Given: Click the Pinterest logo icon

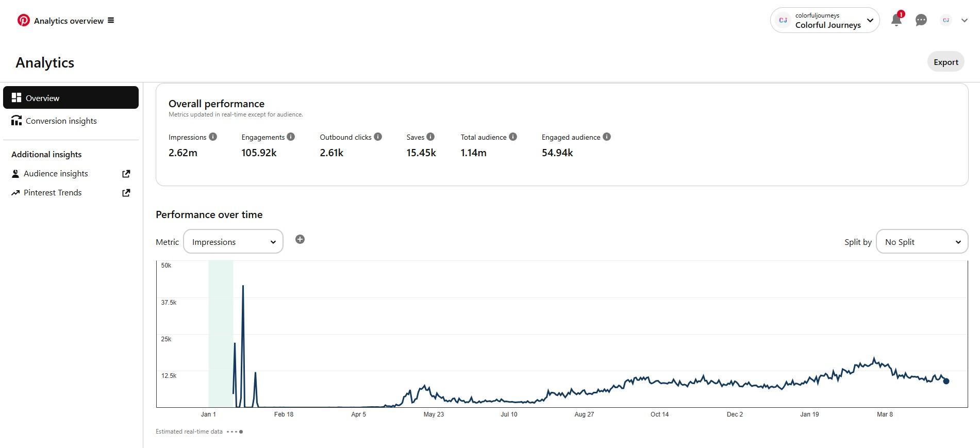Looking at the screenshot, I should pos(23,20).
